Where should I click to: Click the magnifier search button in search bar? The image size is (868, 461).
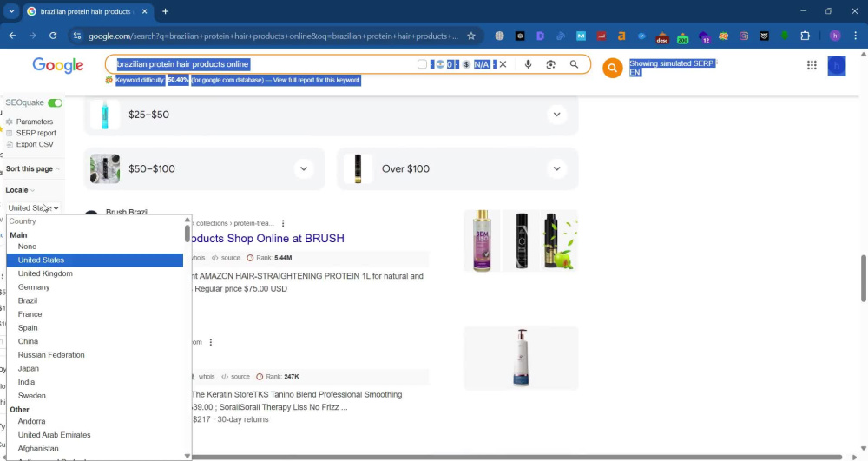coord(574,64)
